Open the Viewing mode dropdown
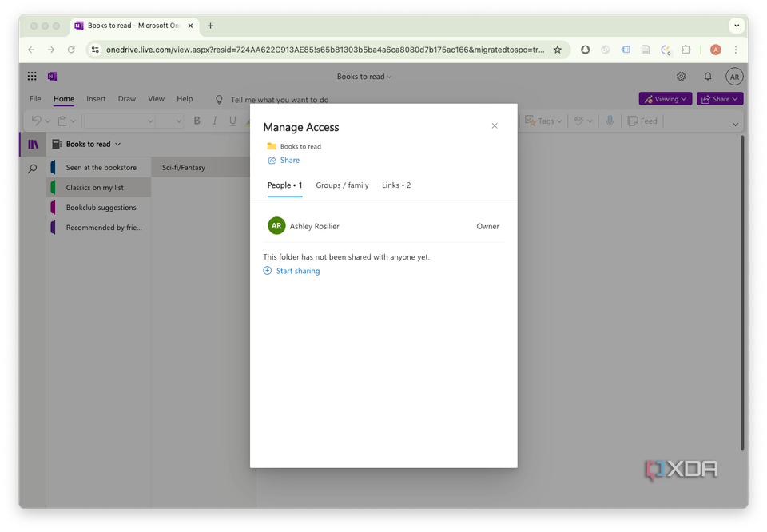 pyautogui.click(x=665, y=98)
